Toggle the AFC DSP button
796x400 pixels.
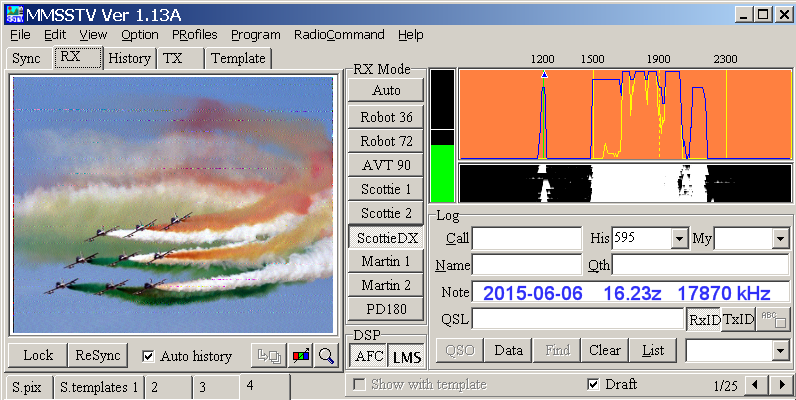366,357
